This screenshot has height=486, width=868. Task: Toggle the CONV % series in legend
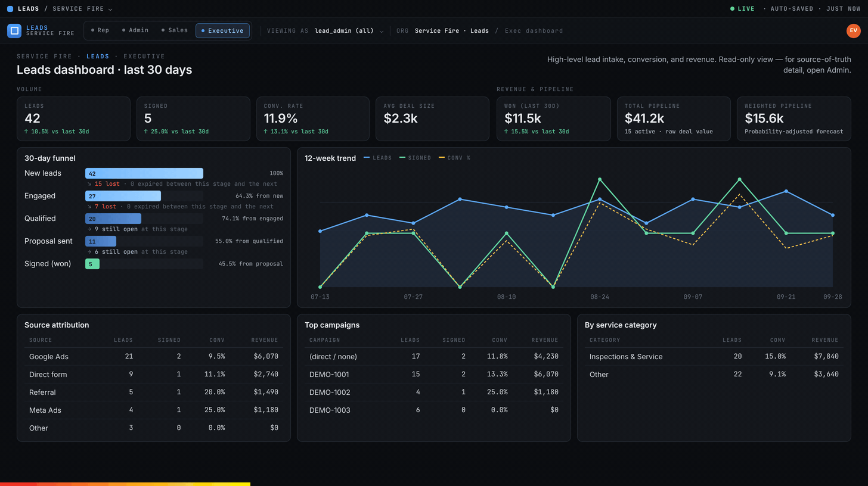(454, 158)
